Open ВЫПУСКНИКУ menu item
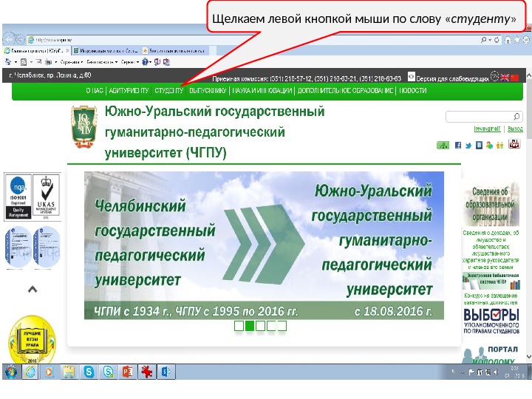The height and width of the screenshot is (399, 532). (x=208, y=91)
